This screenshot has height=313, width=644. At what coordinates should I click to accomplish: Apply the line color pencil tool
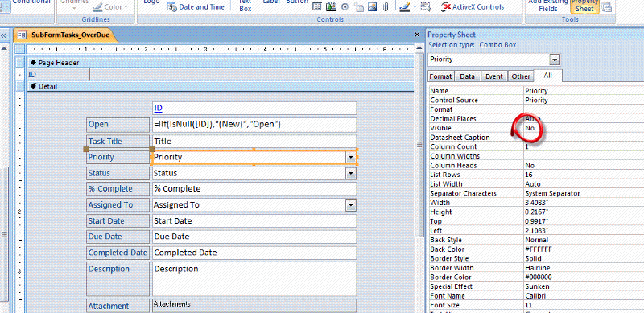(x=405, y=7)
